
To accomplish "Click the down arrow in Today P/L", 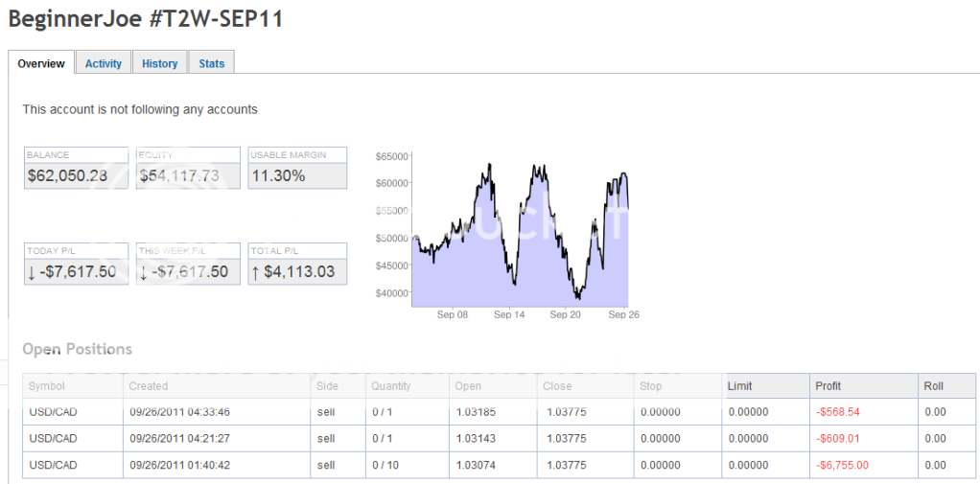I will pos(32,272).
